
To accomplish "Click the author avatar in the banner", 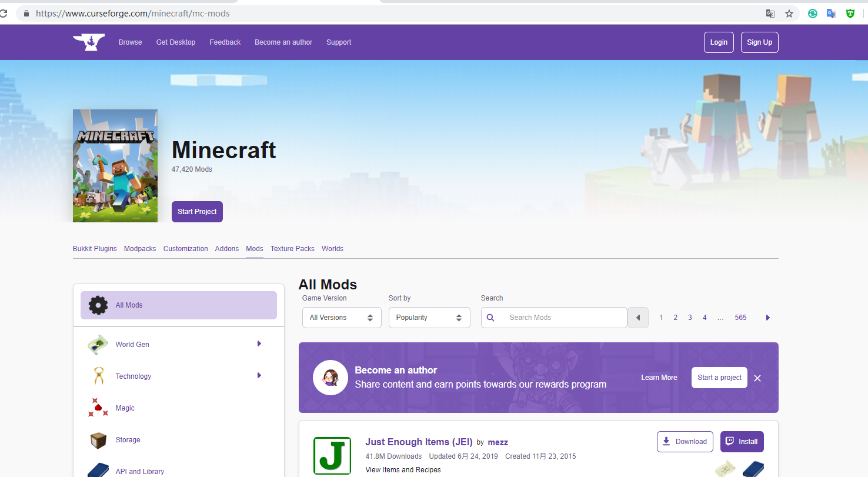I will [330, 378].
